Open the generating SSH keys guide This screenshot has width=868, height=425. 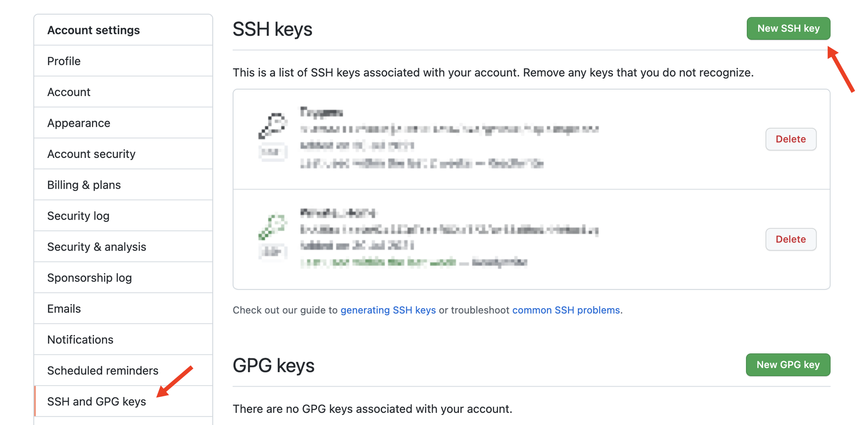(388, 310)
